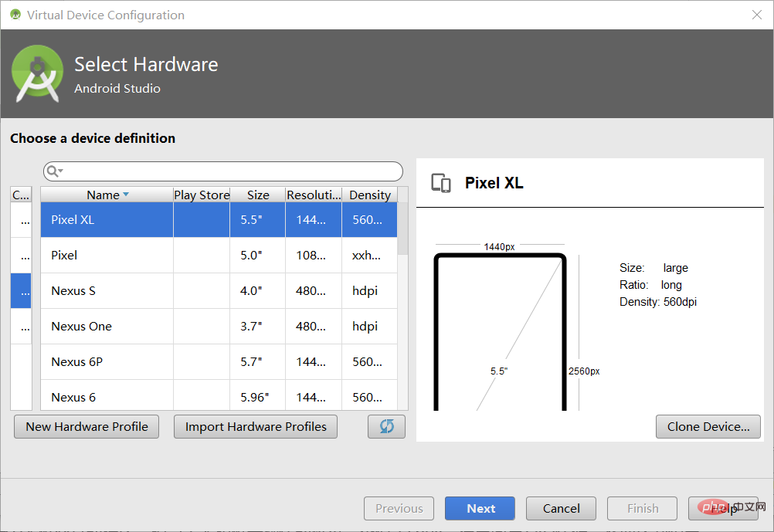Sort devices by the Density column
Image resolution: width=774 pixels, height=532 pixels.
coord(369,195)
